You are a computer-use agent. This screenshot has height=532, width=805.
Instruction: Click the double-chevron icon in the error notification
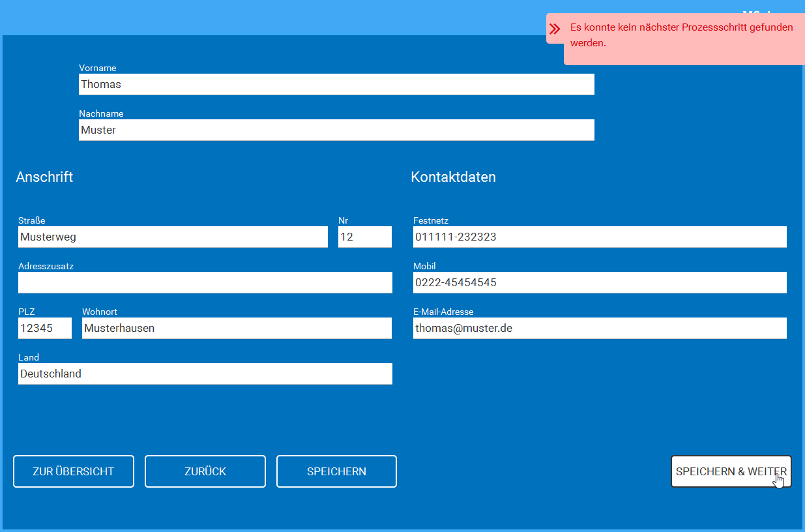click(555, 29)
